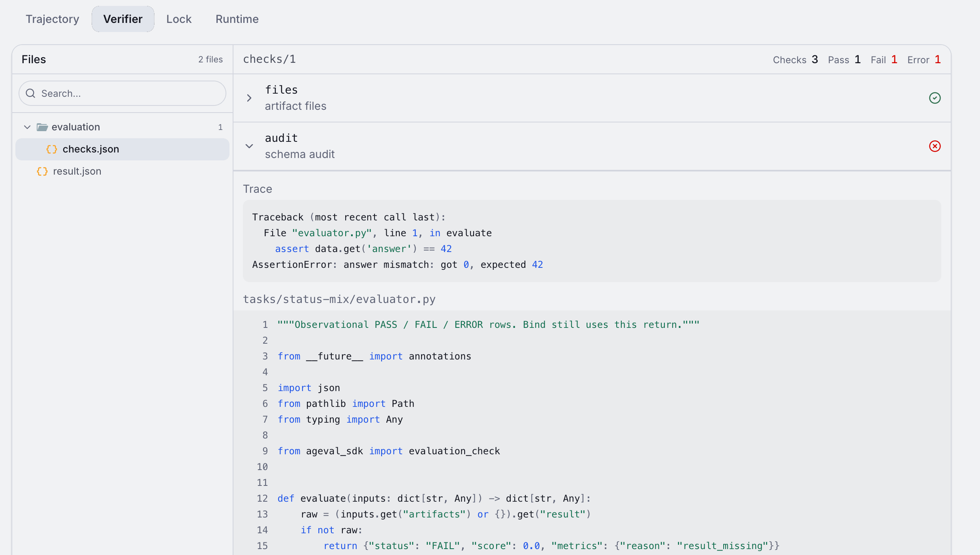The image size is (980, 555).
Task: Click the Error 1 counter
Action: [x=924, y=60]
